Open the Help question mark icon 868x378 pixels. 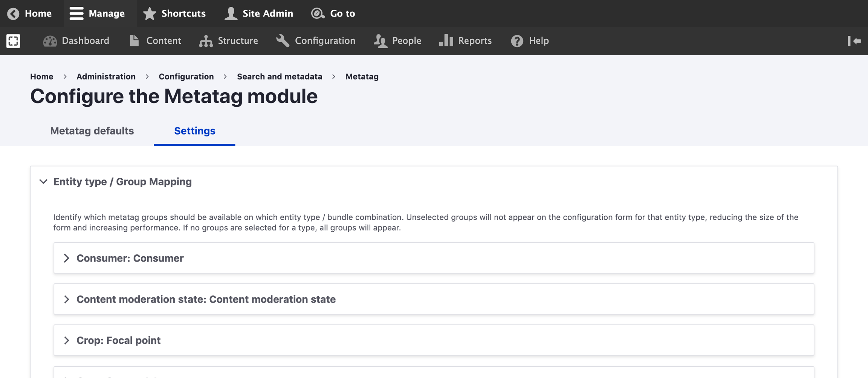[x=517, y=41]
